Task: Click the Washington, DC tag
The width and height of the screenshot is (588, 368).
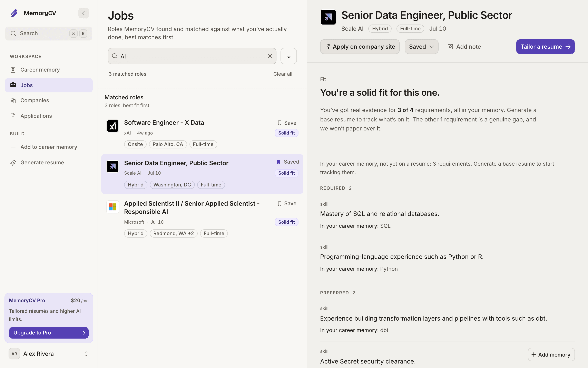Action: click(172, 185)
